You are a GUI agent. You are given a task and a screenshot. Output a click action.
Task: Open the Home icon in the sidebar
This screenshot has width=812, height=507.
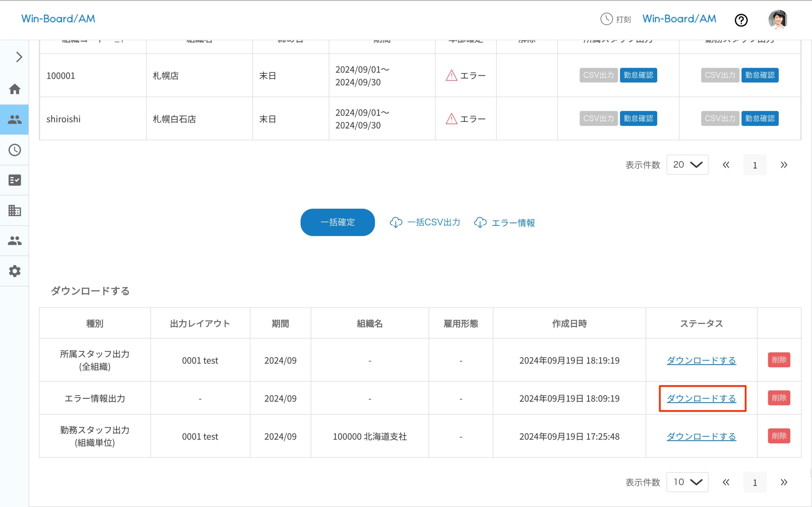[x=15, y=89]
